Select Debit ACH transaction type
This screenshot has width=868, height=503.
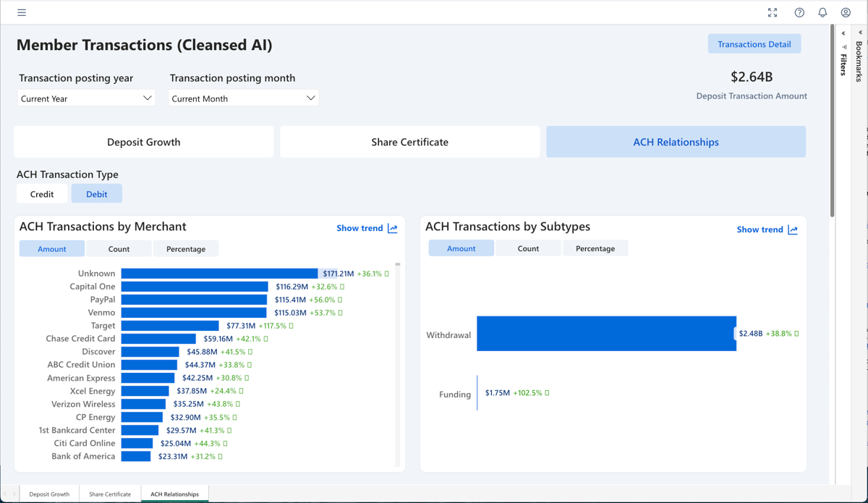96,194
